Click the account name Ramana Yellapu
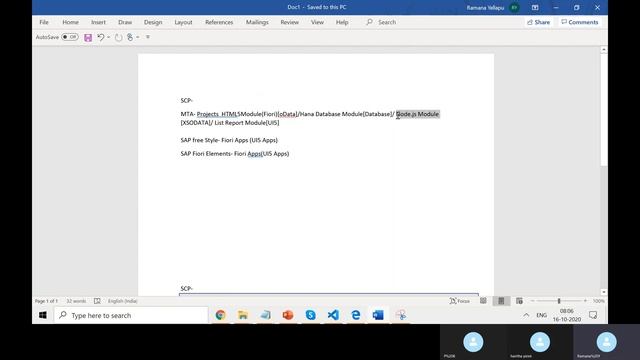The height and width of the screenshot is (360, 640). point(485,7)
